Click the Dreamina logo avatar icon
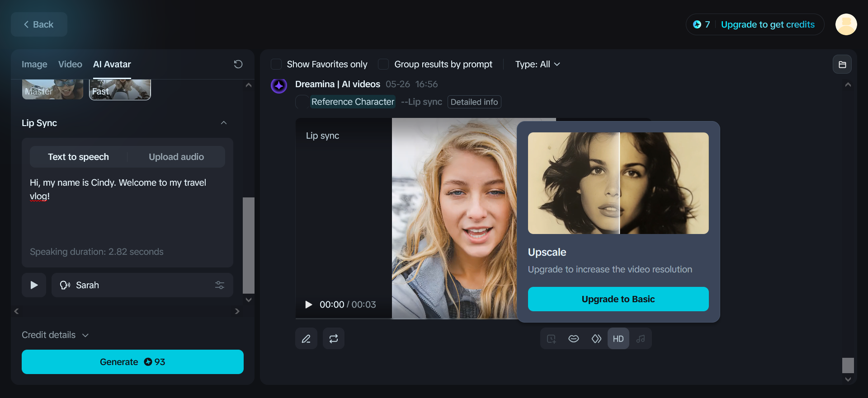 (279, 85)
